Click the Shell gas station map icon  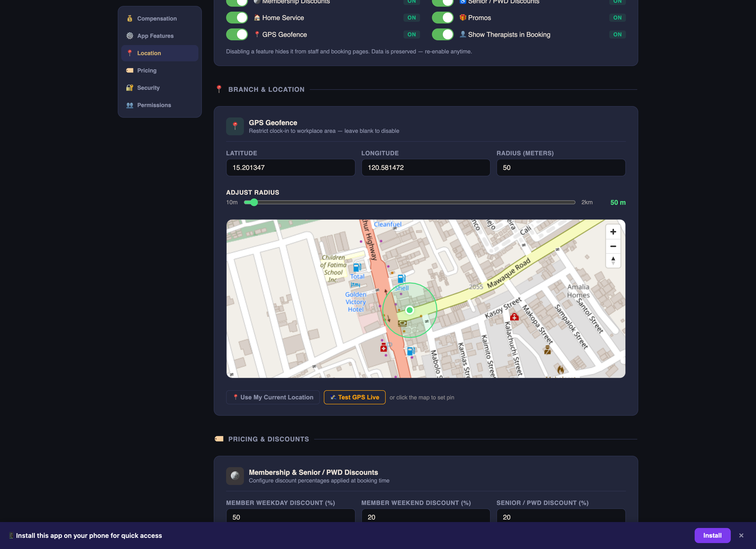(x=402, y=278)
